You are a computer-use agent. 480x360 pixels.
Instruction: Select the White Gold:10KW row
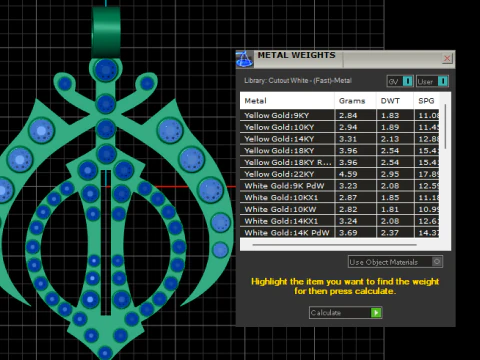339,209
